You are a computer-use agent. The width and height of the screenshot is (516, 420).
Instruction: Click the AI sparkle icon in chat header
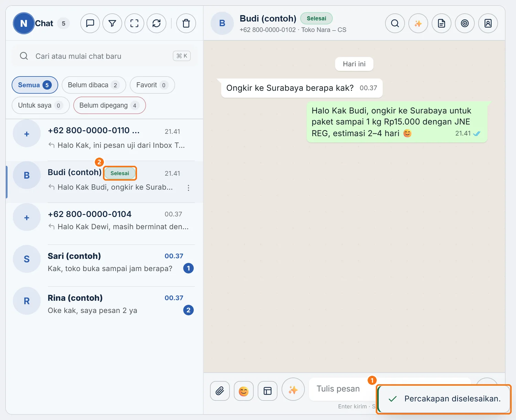[x=418, y=23]
